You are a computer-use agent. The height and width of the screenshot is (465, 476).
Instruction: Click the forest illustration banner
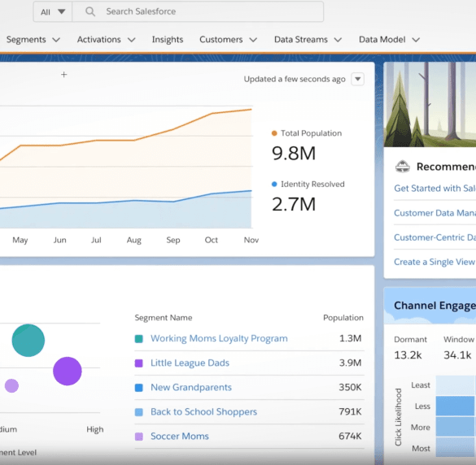click(x=430, y=105)
